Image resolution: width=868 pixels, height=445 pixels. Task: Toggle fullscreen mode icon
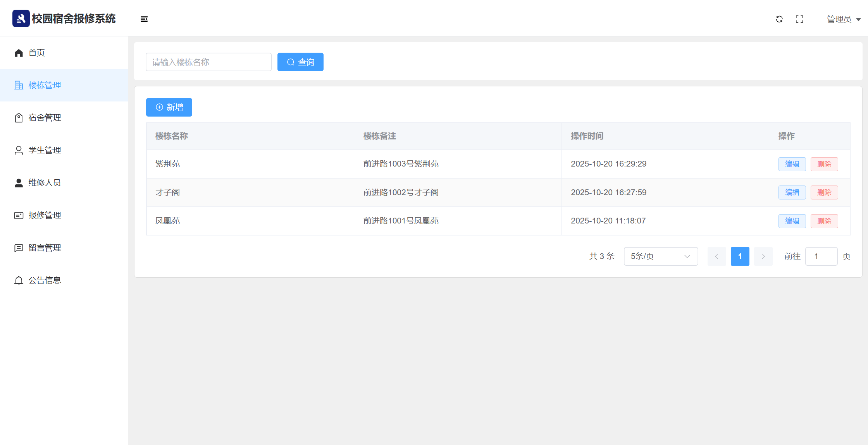[799, 19]
